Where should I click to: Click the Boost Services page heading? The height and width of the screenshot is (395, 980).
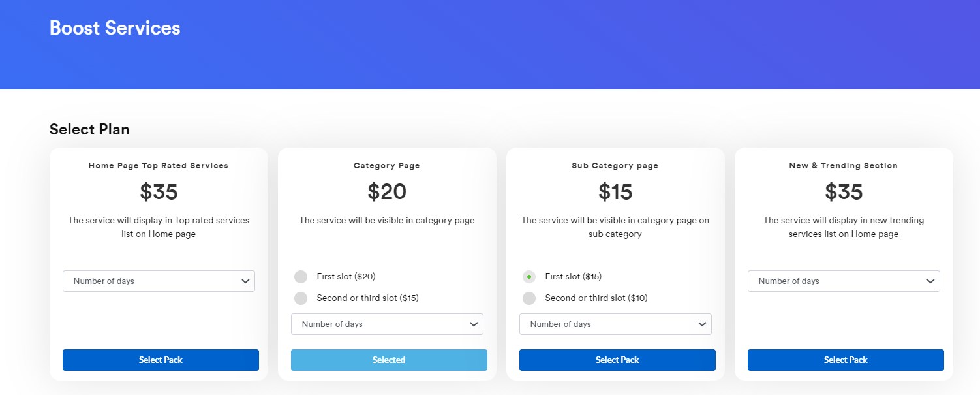pos(115,28)
